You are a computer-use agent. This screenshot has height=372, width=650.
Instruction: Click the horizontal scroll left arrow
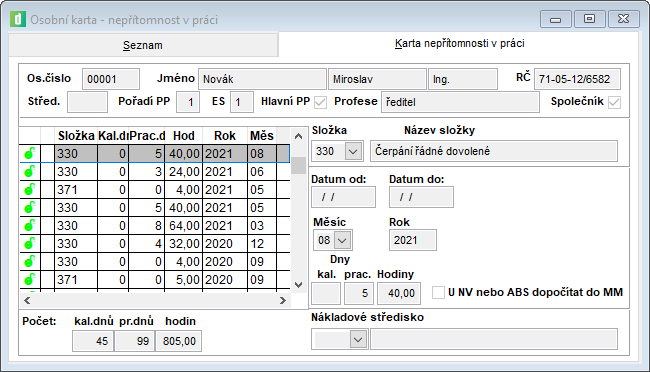click(x=27, y=300)
